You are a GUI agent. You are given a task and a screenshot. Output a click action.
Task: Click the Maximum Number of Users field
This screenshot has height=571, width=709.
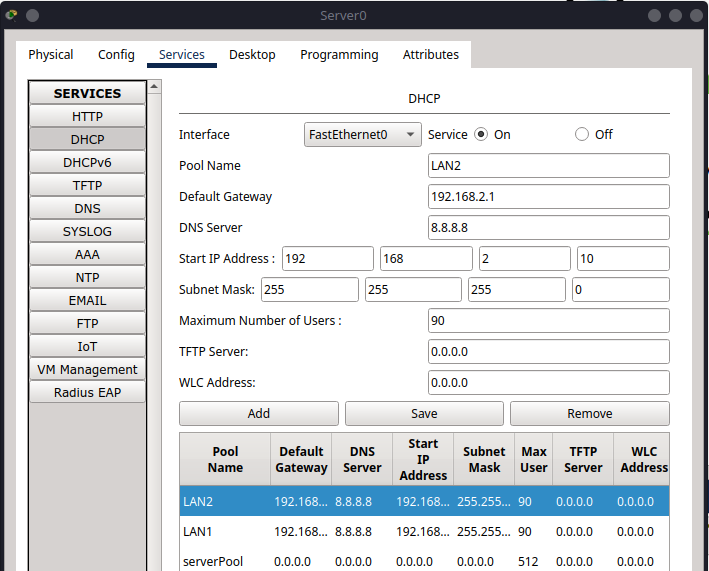coord(548,320)
